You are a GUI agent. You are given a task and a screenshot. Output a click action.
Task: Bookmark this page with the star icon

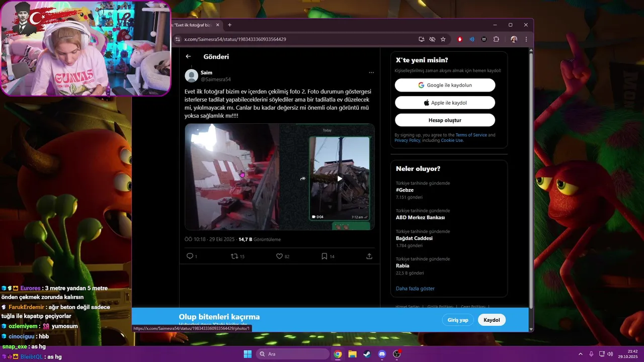pos(443,39)
